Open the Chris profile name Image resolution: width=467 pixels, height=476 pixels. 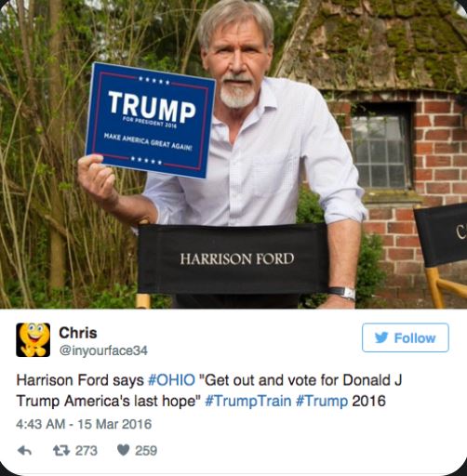78,333
